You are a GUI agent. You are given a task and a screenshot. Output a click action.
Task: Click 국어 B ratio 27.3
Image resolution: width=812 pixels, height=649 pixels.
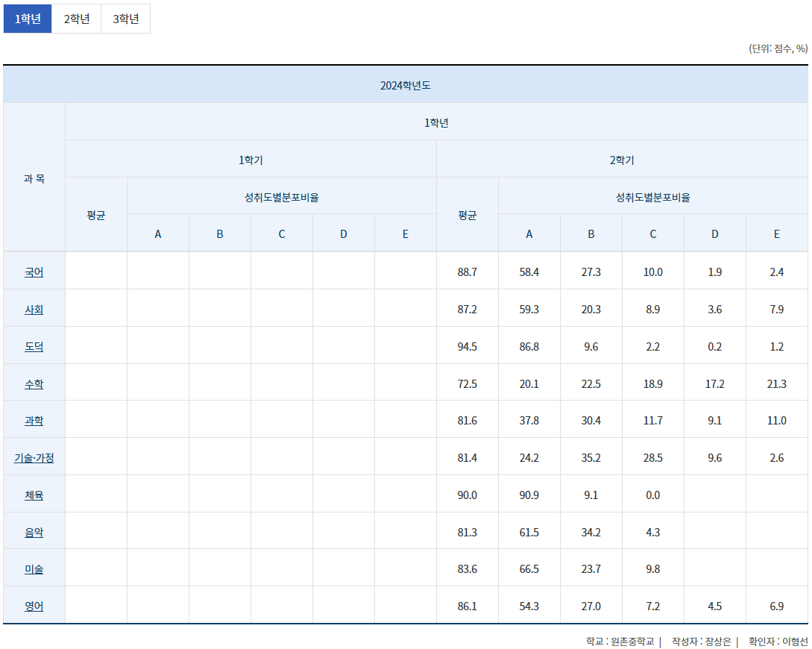click(x=591, y=272)
